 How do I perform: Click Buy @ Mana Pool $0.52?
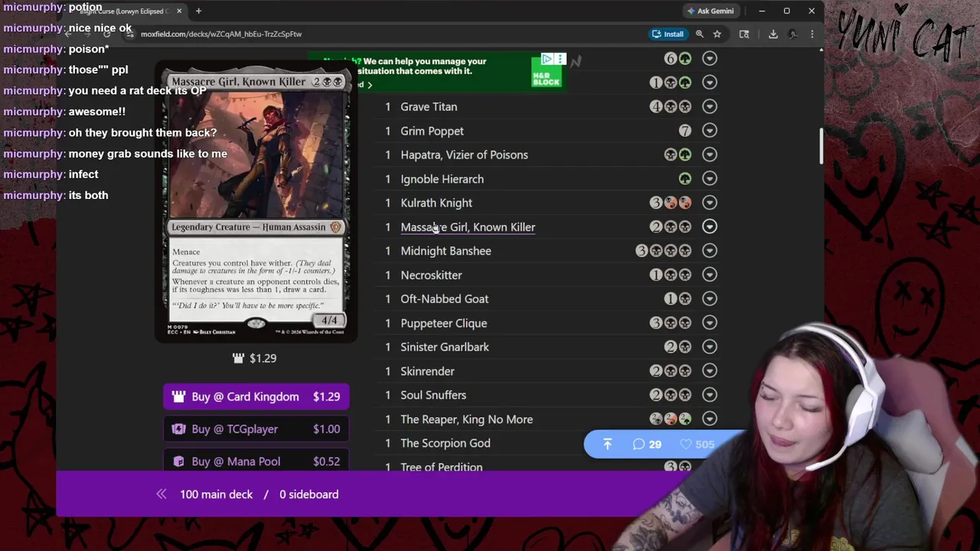(x=256, y=461)
